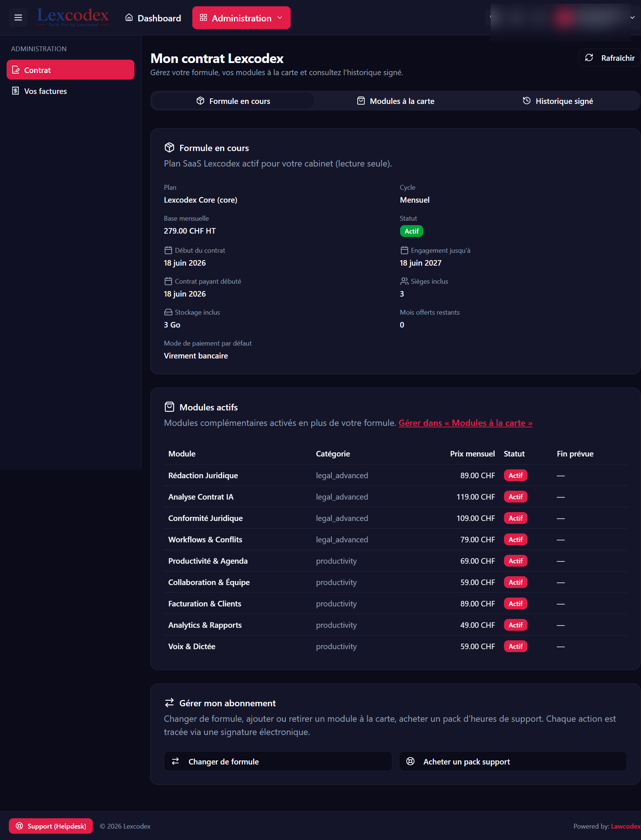Click the Lexcodex Core (core) plan value

200,200
